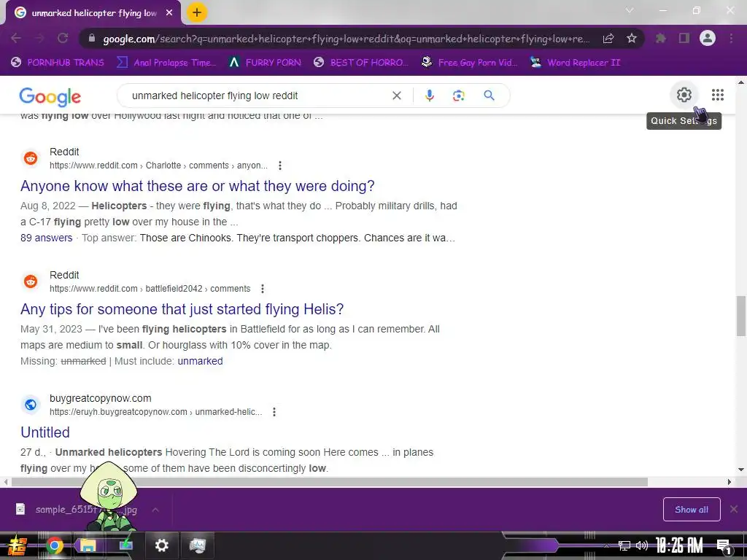Toggle the browser side panel
The width and height of the screenshot is (747, 560).
pyautogui.click(x=684, y=38)
